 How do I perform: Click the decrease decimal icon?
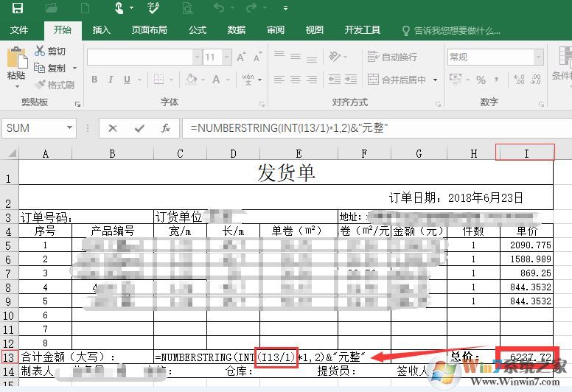[536, 79]
